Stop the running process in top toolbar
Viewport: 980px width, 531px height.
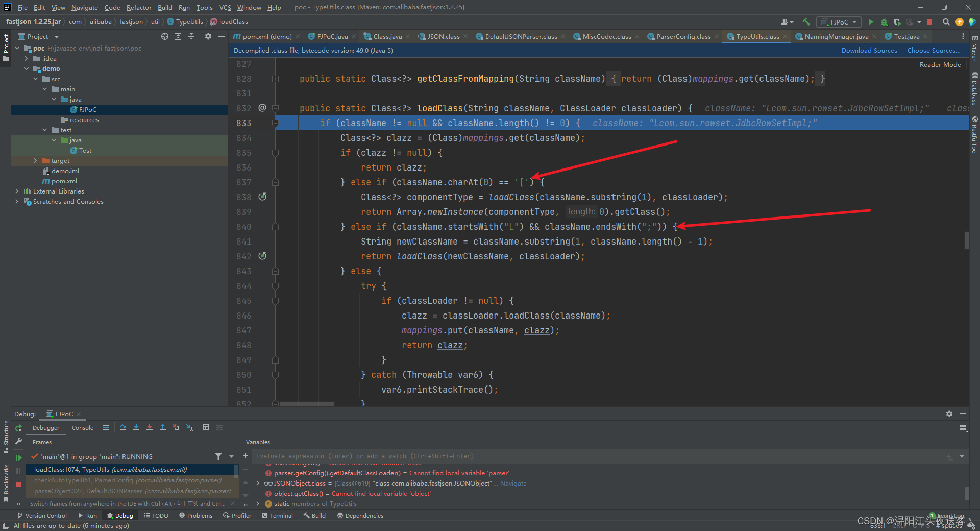[x=929, y=22]
